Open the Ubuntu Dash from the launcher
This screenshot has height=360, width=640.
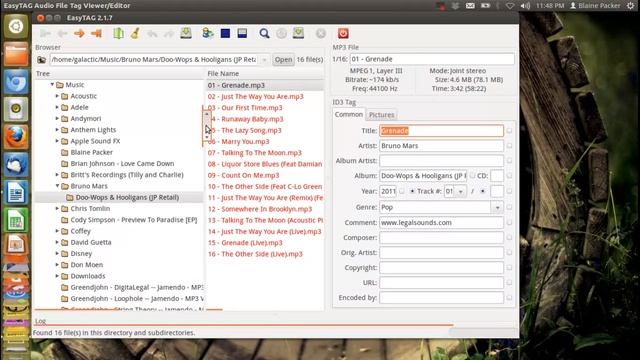16,27
